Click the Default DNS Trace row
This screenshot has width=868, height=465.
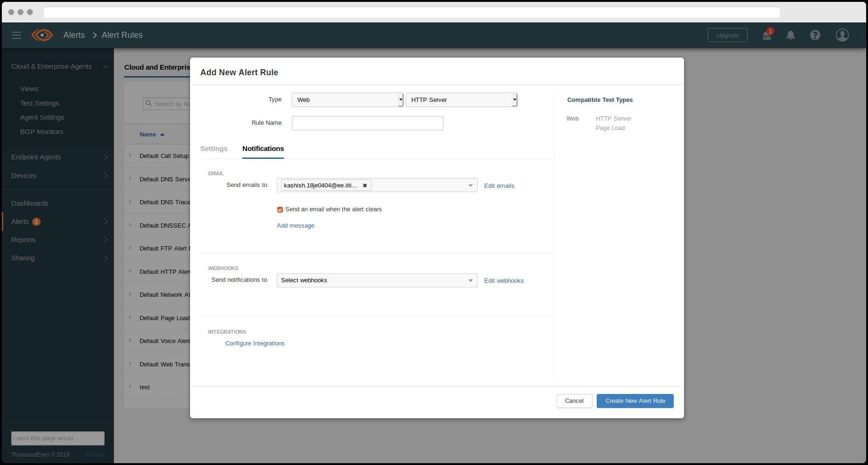click(x=157, y=202)
